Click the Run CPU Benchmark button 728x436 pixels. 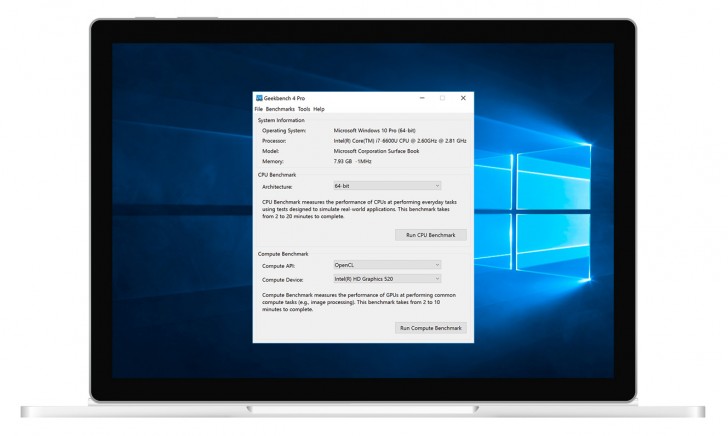click(x=430, y=235)
